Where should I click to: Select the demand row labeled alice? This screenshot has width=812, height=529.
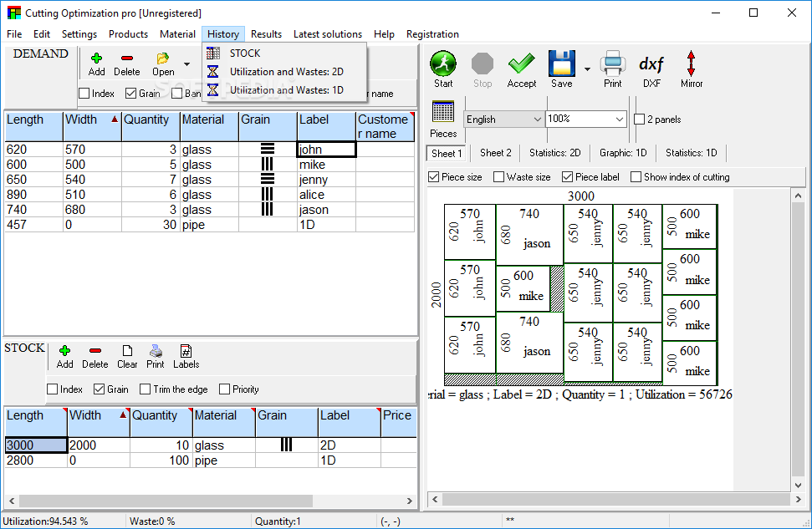click(209, 195)
